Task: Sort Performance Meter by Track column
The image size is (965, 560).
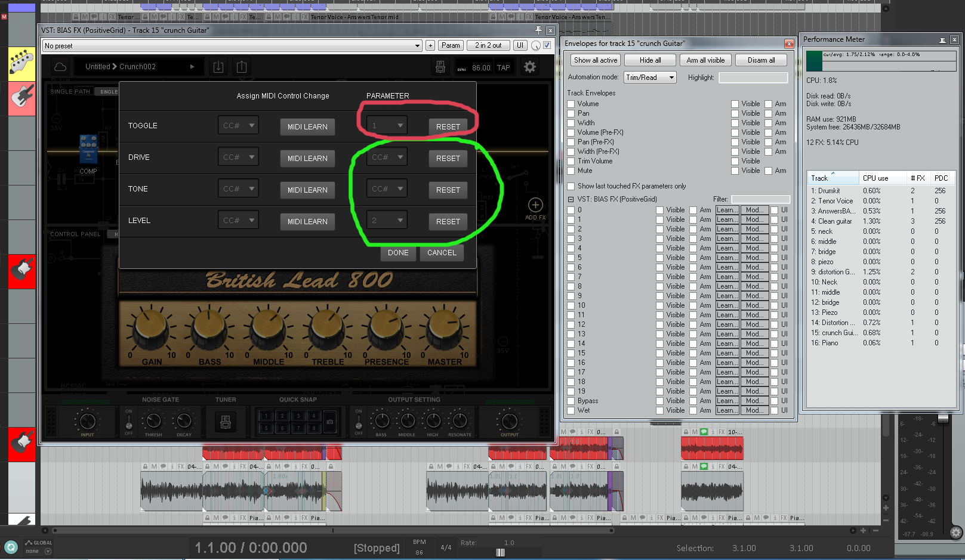Action: pos(833,178)
